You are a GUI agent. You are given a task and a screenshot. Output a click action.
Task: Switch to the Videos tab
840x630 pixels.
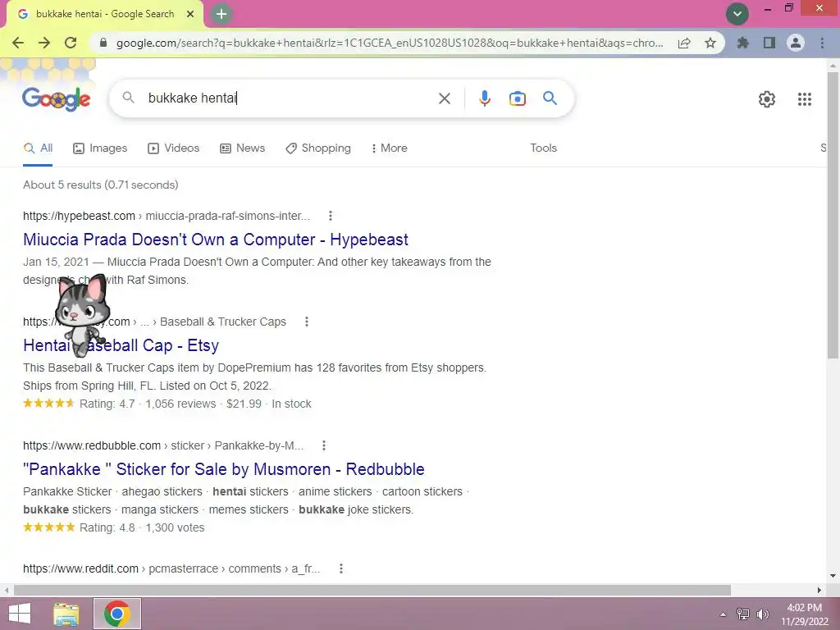tap(174, 148)
